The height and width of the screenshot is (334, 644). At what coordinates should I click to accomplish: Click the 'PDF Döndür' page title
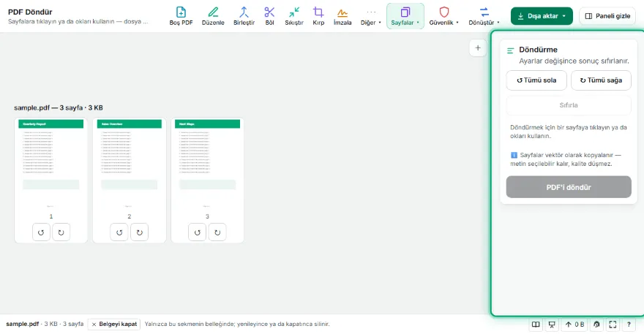pos(30,12)
